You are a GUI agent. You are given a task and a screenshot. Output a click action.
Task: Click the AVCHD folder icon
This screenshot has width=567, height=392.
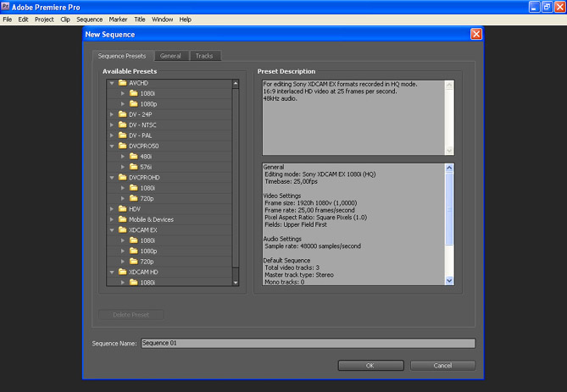point(122,83)
